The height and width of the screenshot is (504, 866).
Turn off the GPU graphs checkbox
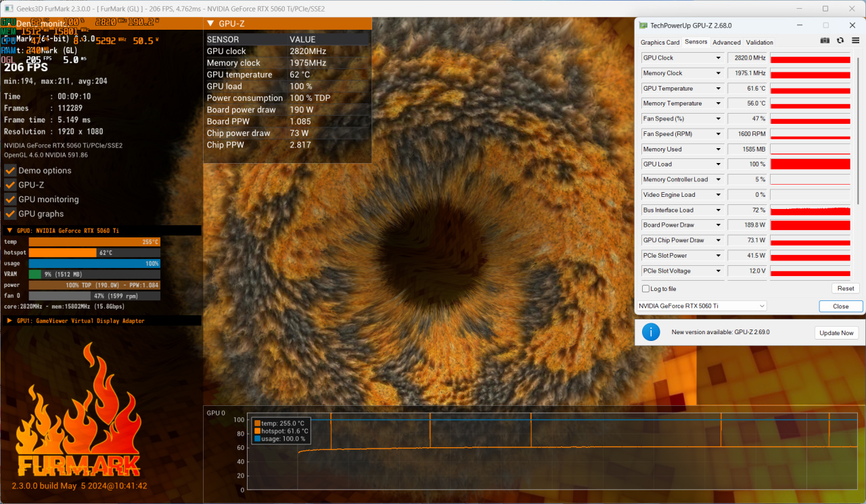(10, 214)
